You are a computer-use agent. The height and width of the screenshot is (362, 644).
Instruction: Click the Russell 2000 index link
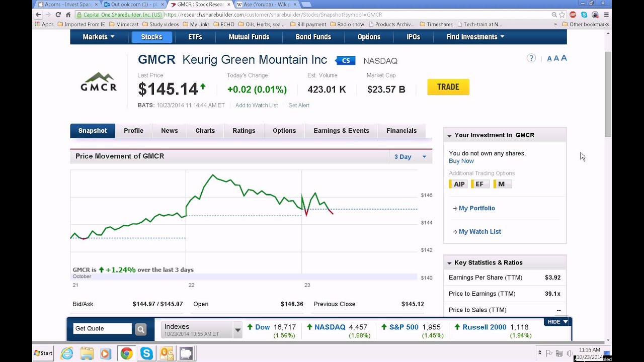click(485, 327)
